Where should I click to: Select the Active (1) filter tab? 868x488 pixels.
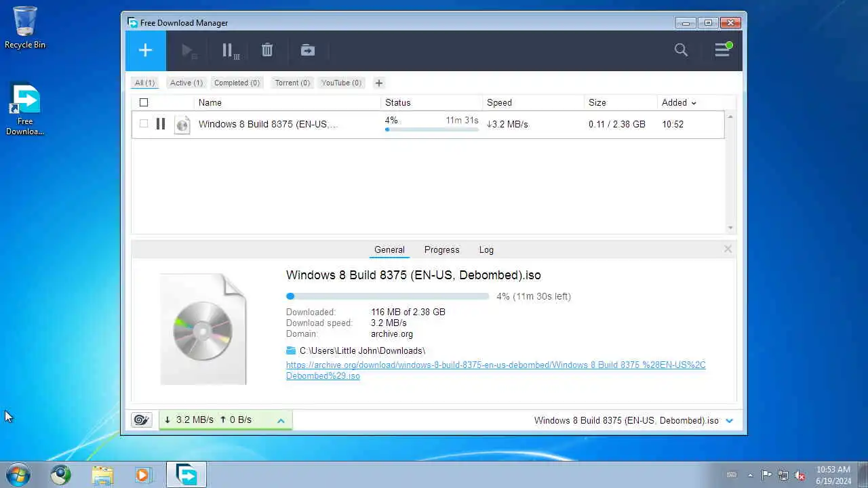[x=186, y=83]
